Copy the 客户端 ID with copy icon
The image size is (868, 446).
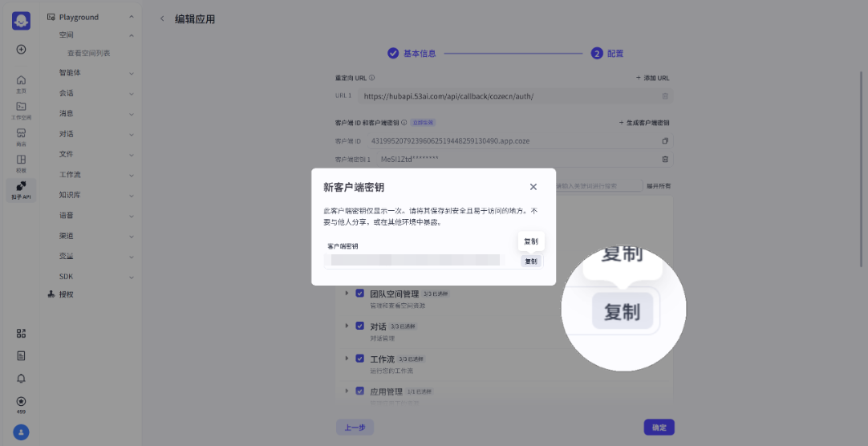tap(665, 141)
